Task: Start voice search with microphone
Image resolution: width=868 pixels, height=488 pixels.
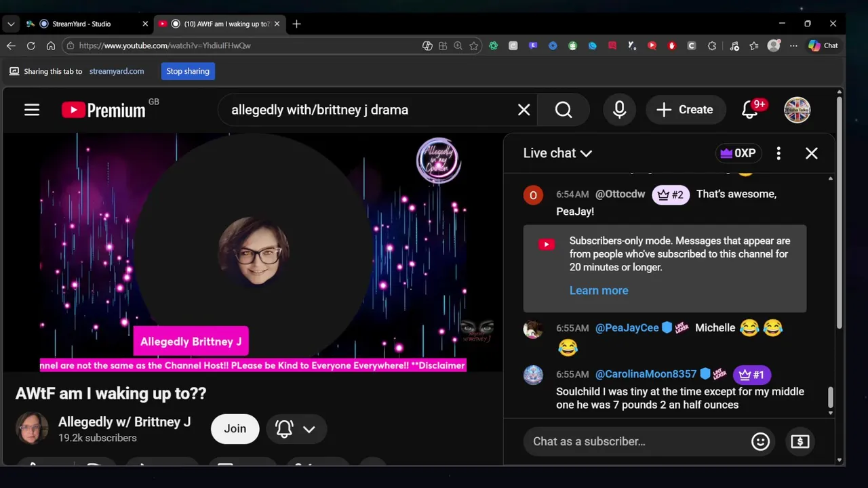Action: [x=619, y=110]
